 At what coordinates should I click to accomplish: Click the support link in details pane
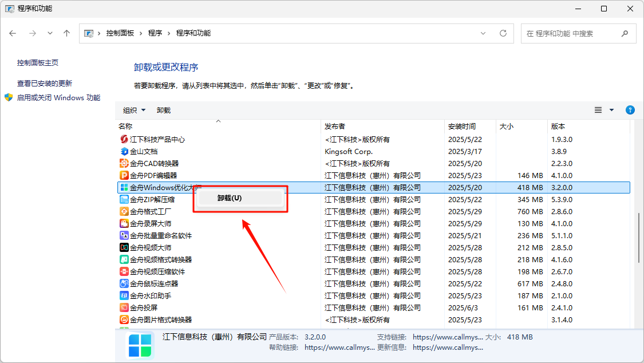click(x=448, y=337)
